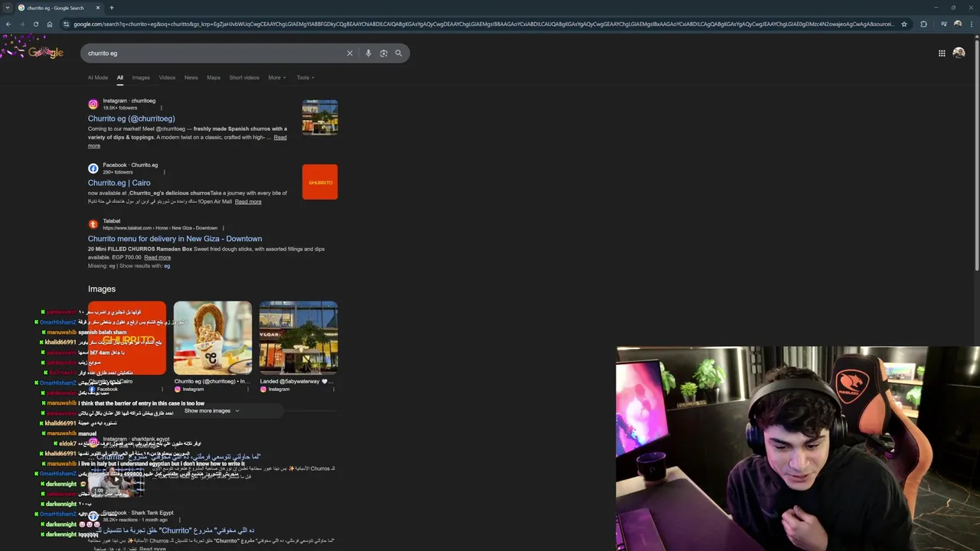Switch to the Videos tab
The image size is (980, 551).
[x=167, y=77]
